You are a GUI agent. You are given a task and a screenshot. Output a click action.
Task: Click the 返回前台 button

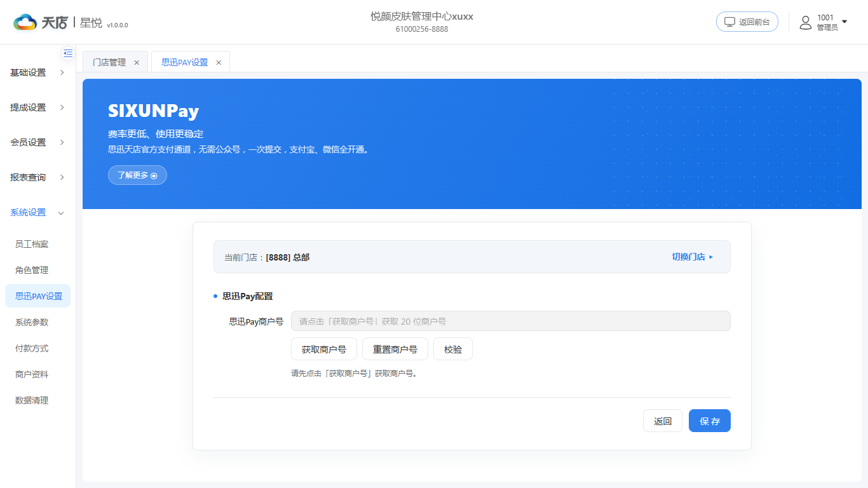[747, 22]
